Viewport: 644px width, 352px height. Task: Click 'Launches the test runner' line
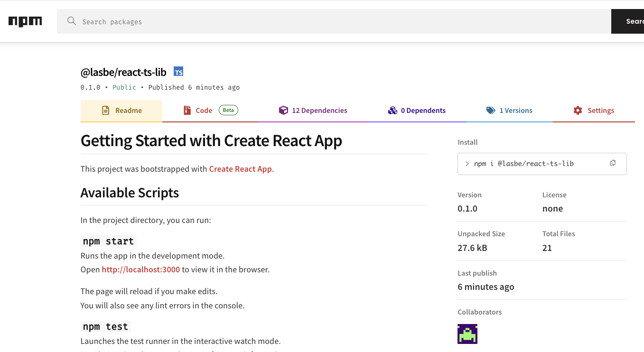tap(181, 341)
